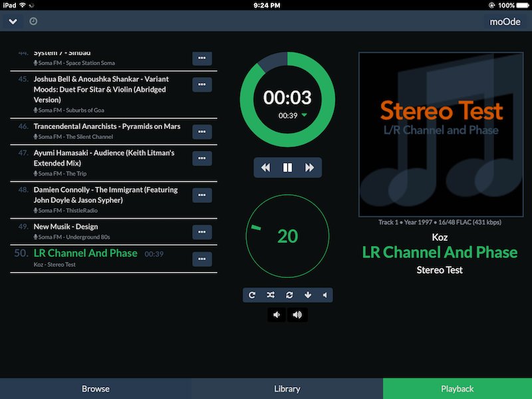This screenshot has height=399, width=532.
Task: Click the battery indicator in status bar
Action: tap(523, 5)
